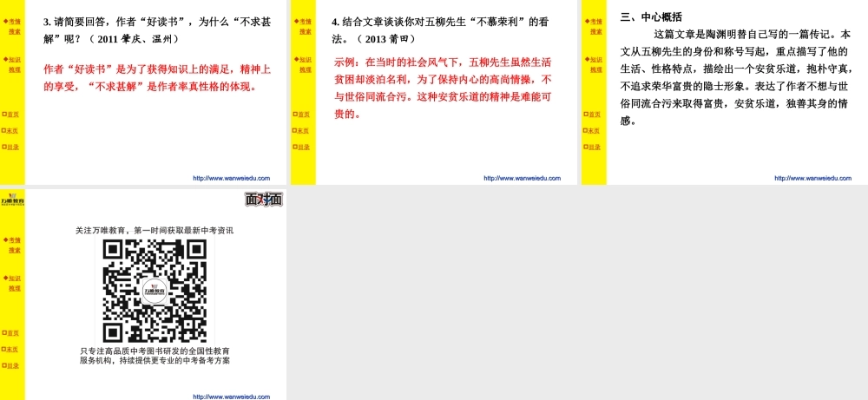868x400 pixels.
Task: Click the 万唯教育 logo on the QR-code slide
Action: (12, 198)
